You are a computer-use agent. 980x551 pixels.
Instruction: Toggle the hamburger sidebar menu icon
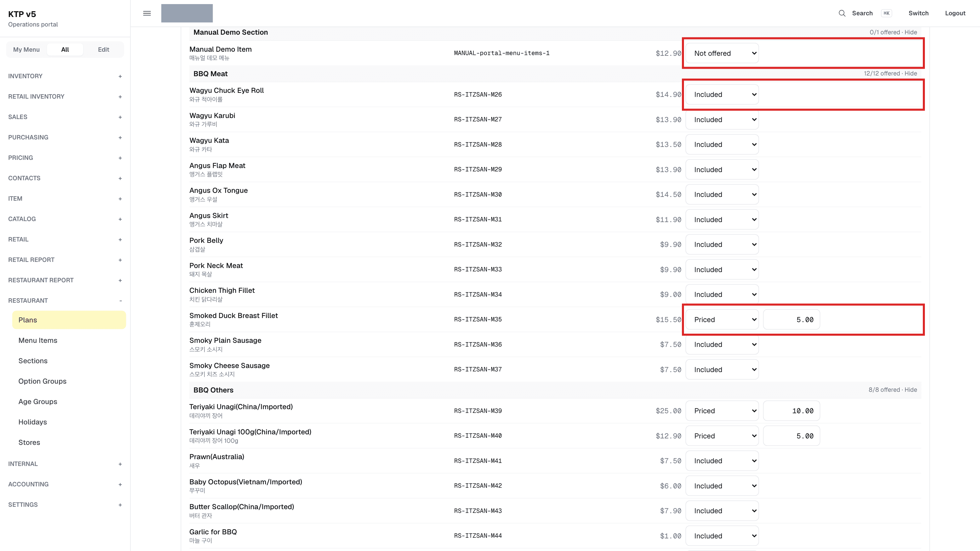(x=147, y=13)
